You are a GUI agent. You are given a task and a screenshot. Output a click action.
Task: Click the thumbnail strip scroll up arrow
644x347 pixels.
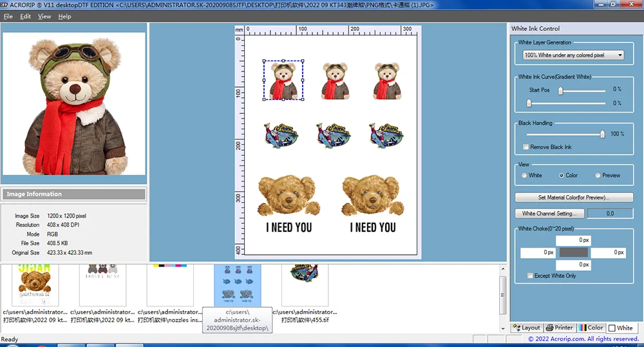503,269
